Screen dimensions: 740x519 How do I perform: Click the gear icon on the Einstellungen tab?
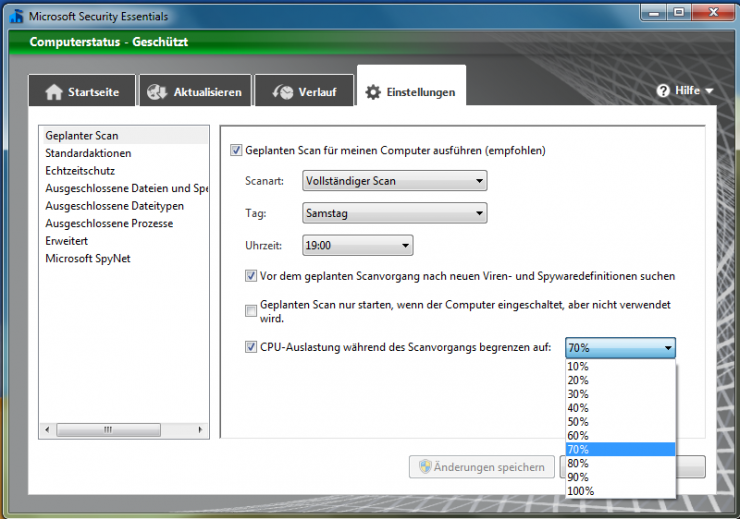click(373, 92)
